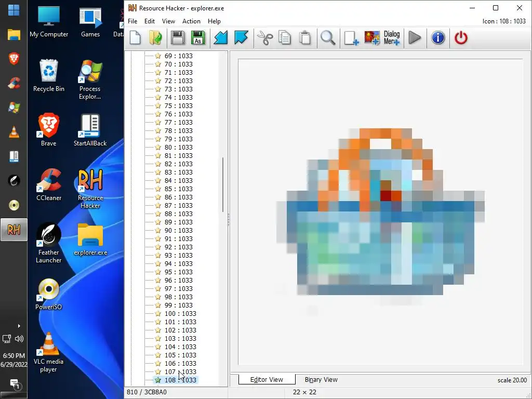Click the Resource Hacker taskbar button
Image resolution: width=532 pixels, height=399 pixels.
(x=14, y=230)
